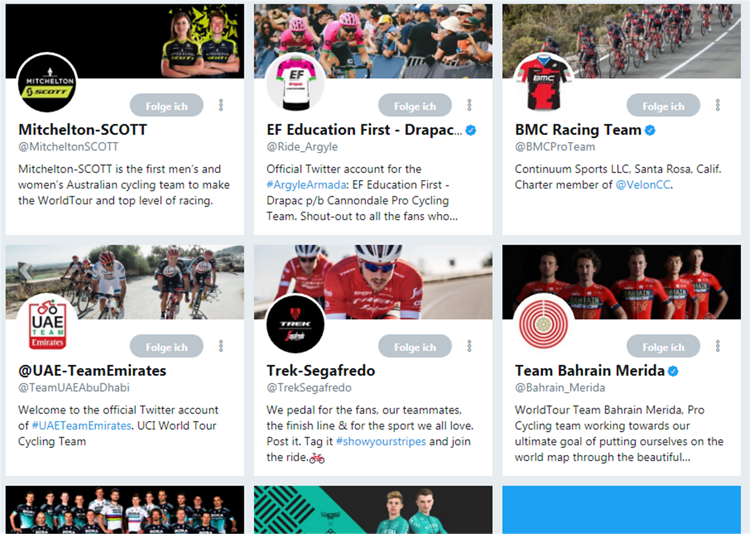Screen dimensions: 750x534
Task: Open the #ArgyleArmada hashtag link
Action: [x=306, y=185]
